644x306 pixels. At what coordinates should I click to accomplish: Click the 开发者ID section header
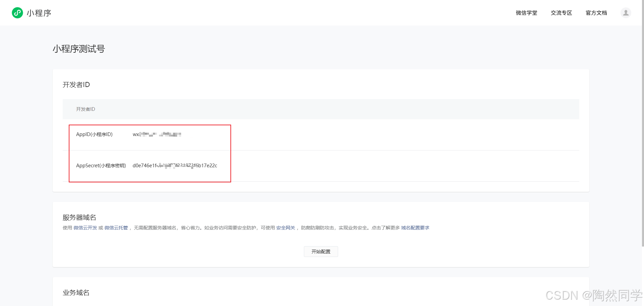(76, 85)
